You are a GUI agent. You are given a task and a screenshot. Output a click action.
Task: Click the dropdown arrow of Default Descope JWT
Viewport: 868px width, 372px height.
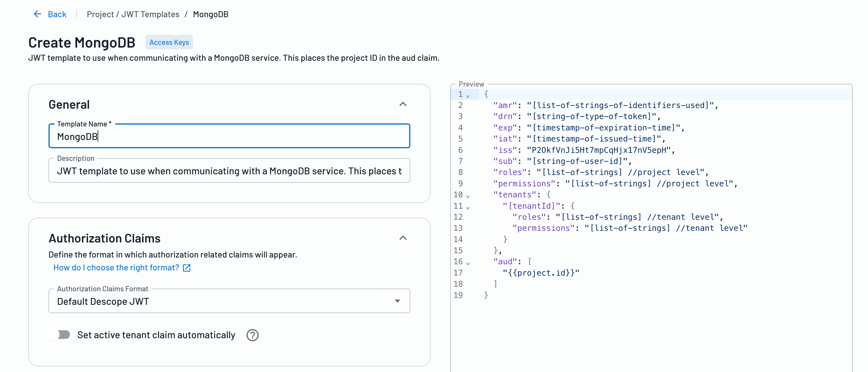point(397,301)
